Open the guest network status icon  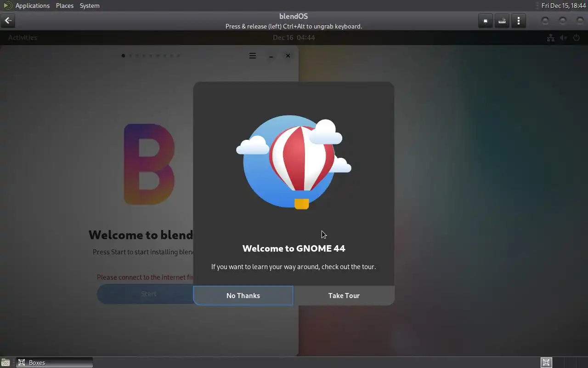(550, 38)
